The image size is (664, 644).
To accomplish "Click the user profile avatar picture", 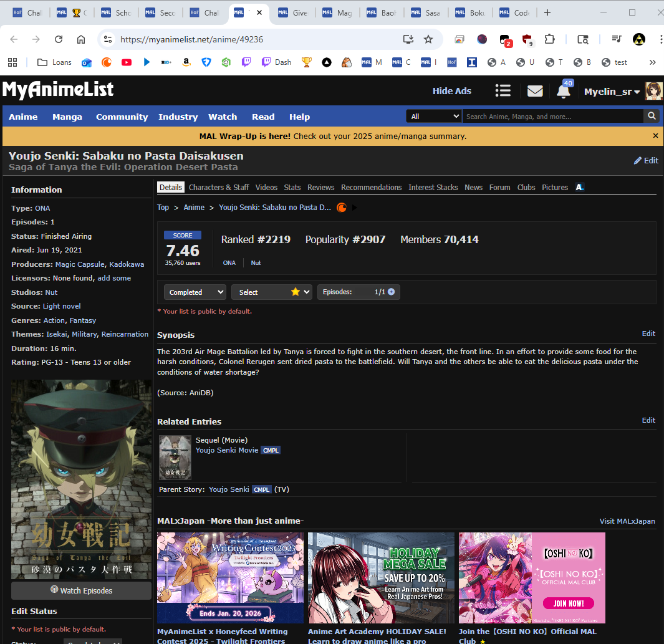I will (653, 91).
